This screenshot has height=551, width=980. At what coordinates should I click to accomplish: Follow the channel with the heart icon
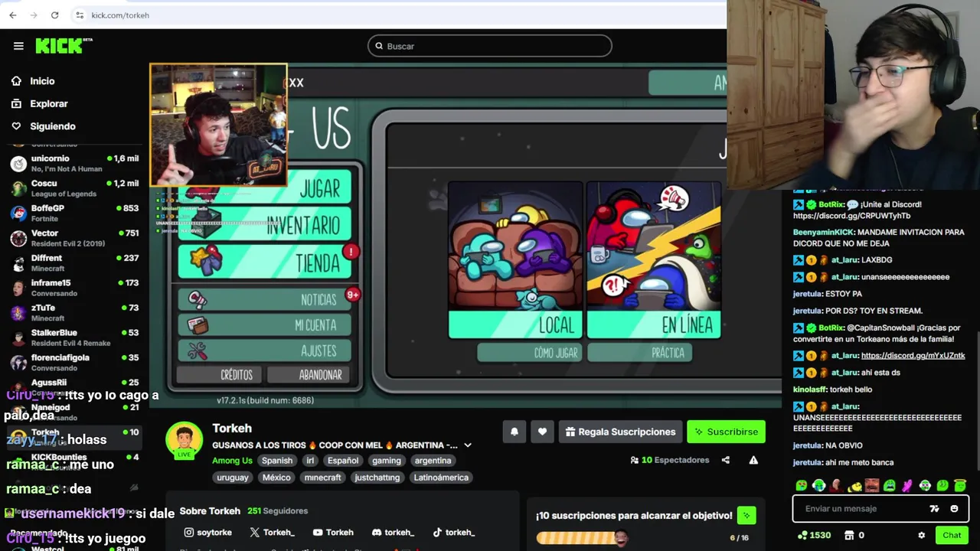[542, 432]
